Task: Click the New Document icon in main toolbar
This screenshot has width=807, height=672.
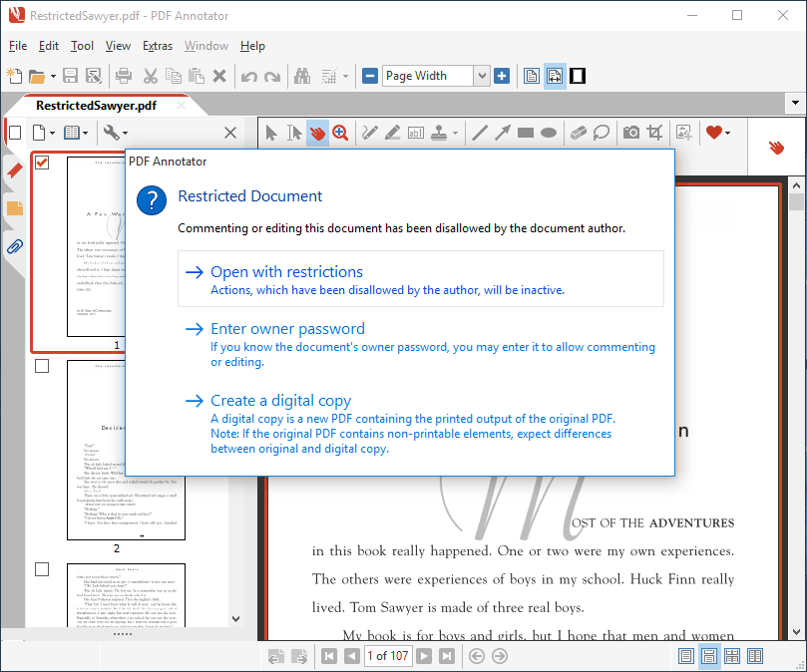Action: click(x=14, y=76)
